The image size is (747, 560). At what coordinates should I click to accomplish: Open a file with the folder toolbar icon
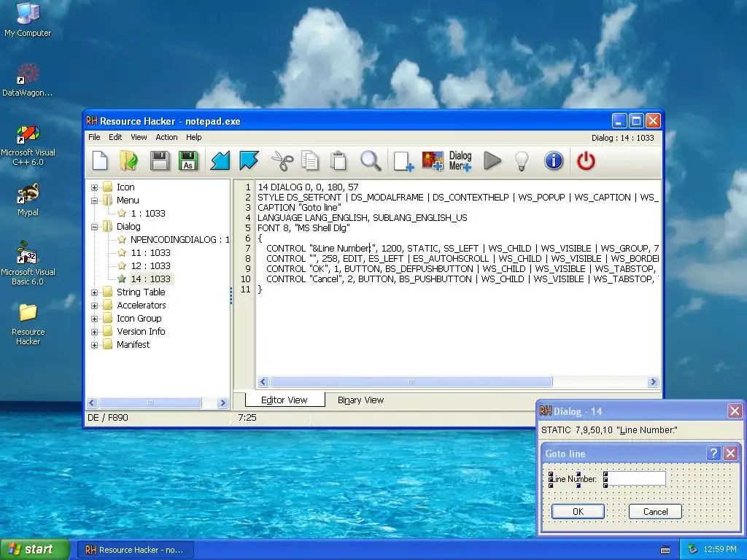[x=128, y=160]
